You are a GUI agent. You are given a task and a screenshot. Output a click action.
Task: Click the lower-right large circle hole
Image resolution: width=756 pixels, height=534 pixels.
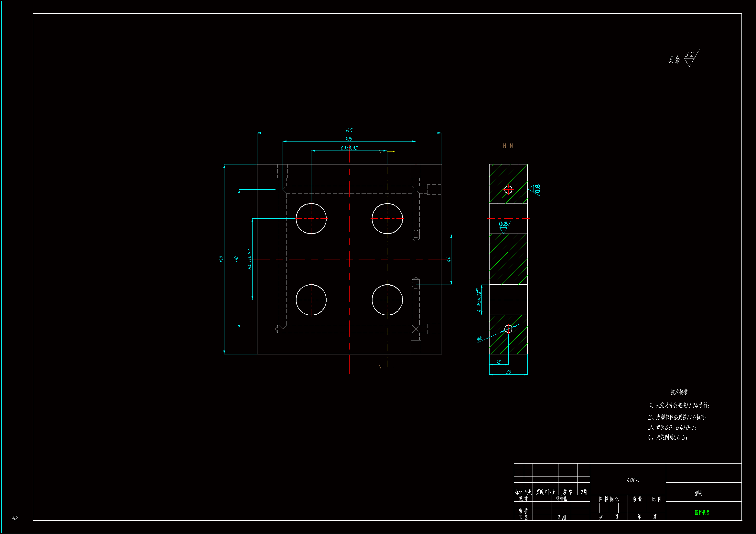point(387,300)
